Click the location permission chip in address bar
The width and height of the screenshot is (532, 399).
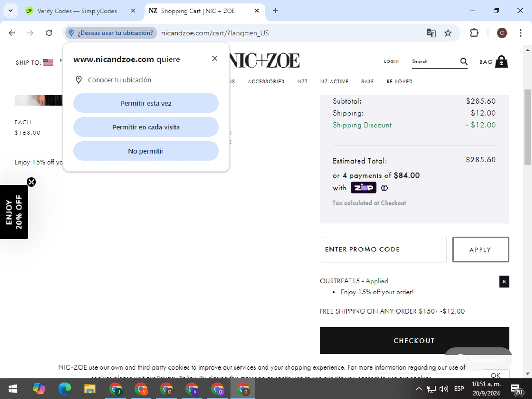point(111,33)
